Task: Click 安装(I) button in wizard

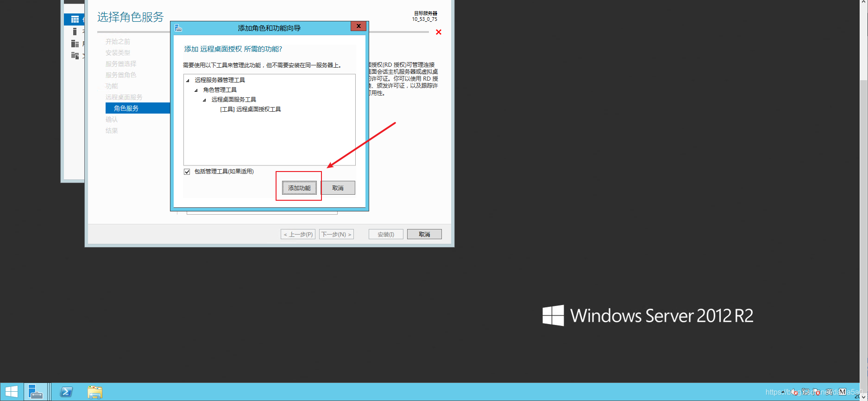Action: point(386,234)
